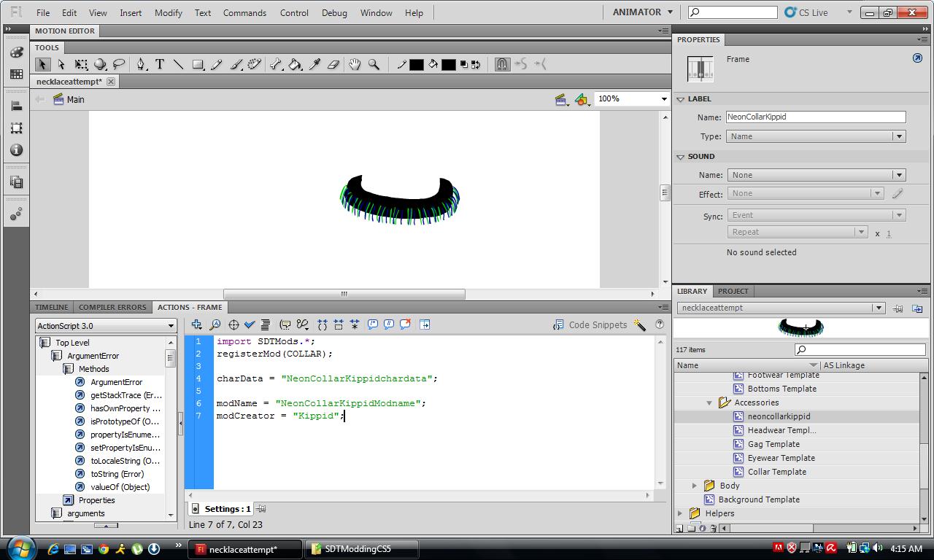Open the Modify menu
The image size is (934, 560).
(x=168, y=12)
